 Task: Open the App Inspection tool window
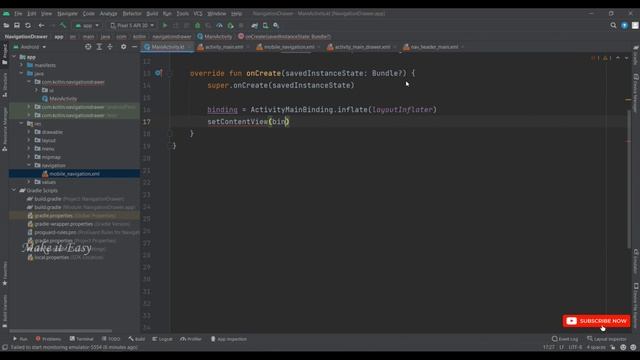[x=229, y=339]
